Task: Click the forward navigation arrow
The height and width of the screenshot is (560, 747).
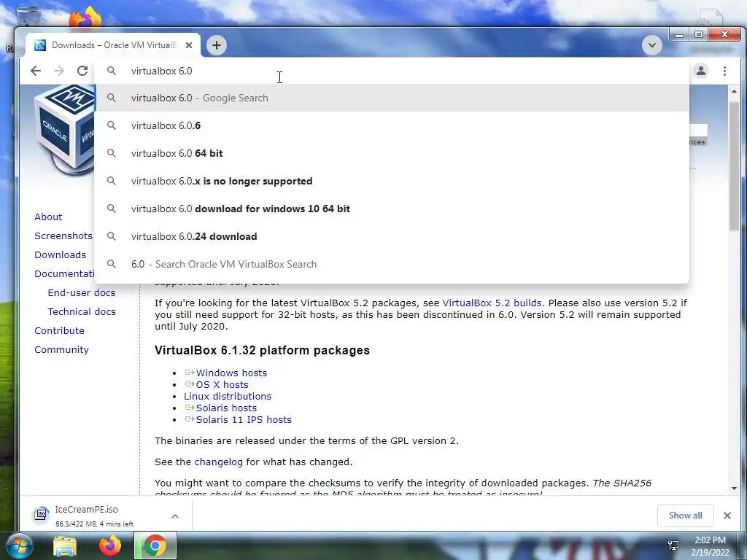Action: 58,71
